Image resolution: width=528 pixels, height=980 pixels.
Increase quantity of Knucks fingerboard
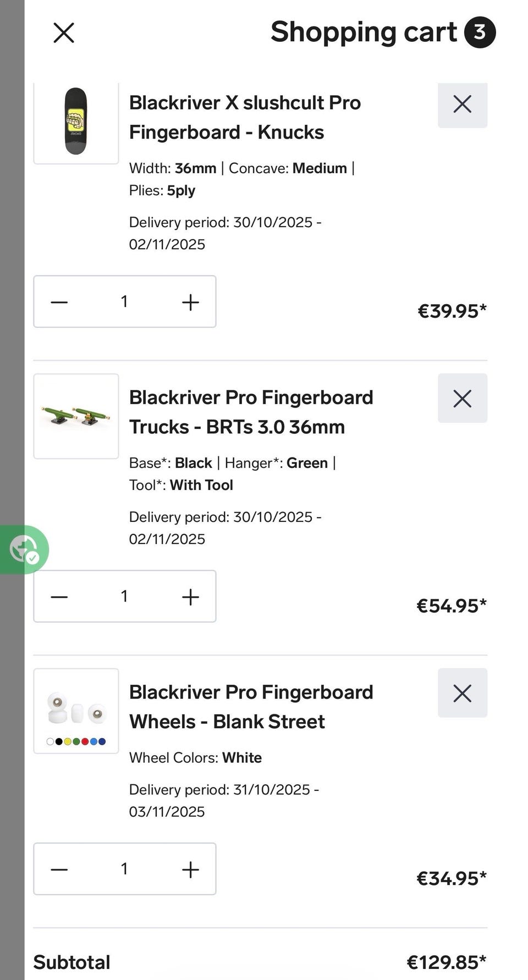point(190,302)
